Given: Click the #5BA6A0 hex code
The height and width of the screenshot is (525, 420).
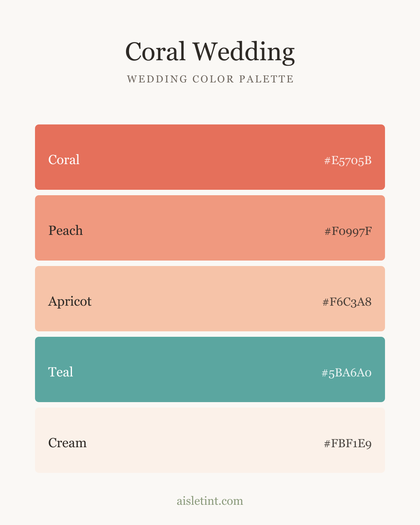Looking at the screenshot, I should coord(346,373).
